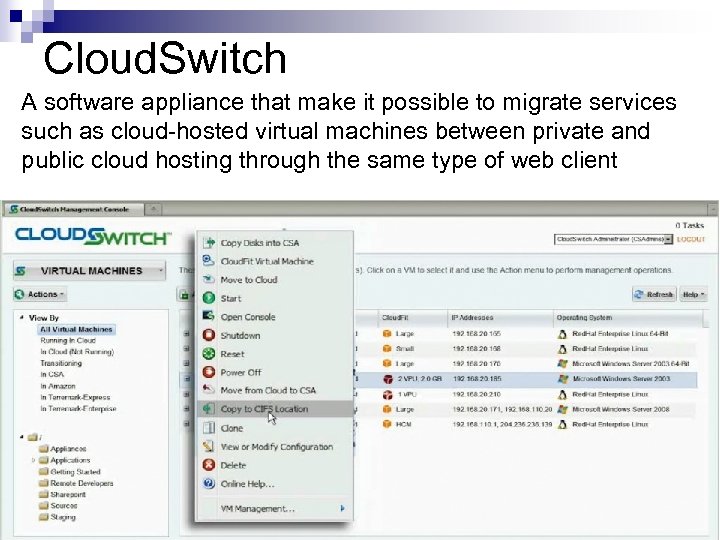Viewport: 720px width, 540px height.
Task: Select the Transitioning filter
Action: (x=61, y=363)
